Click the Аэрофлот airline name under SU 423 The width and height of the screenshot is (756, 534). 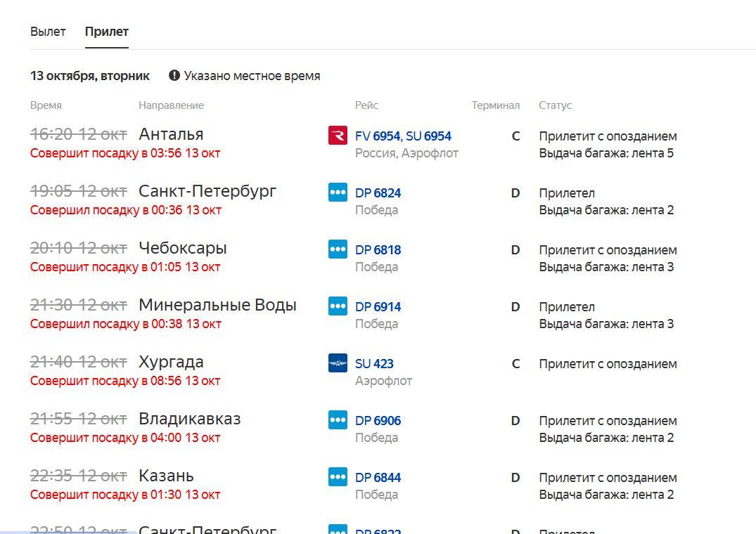point(383,381)
